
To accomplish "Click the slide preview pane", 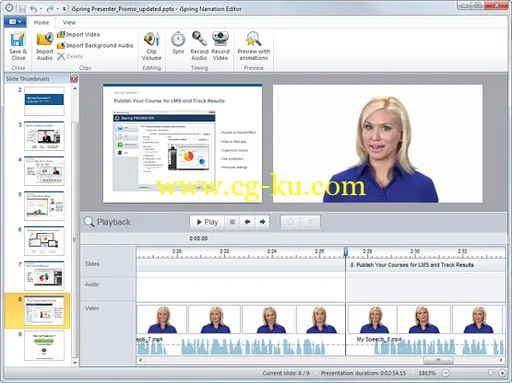I will [x=182, y=143].
